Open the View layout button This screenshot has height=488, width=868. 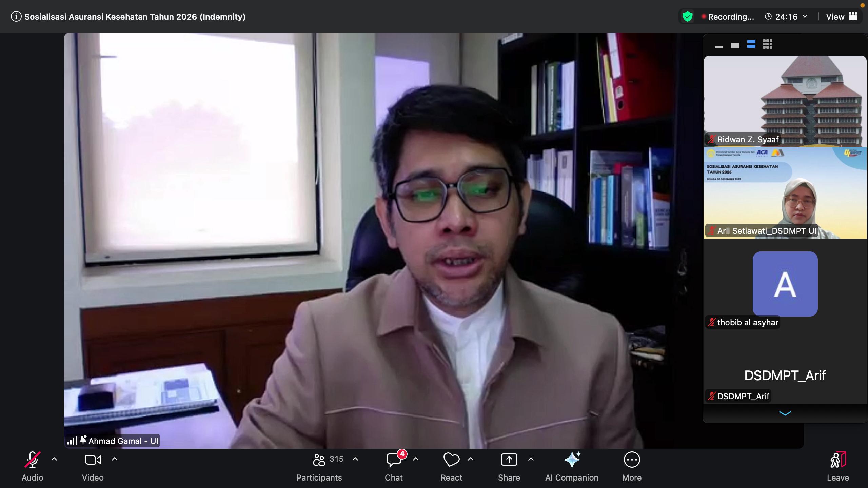click(x=841, y=17)
